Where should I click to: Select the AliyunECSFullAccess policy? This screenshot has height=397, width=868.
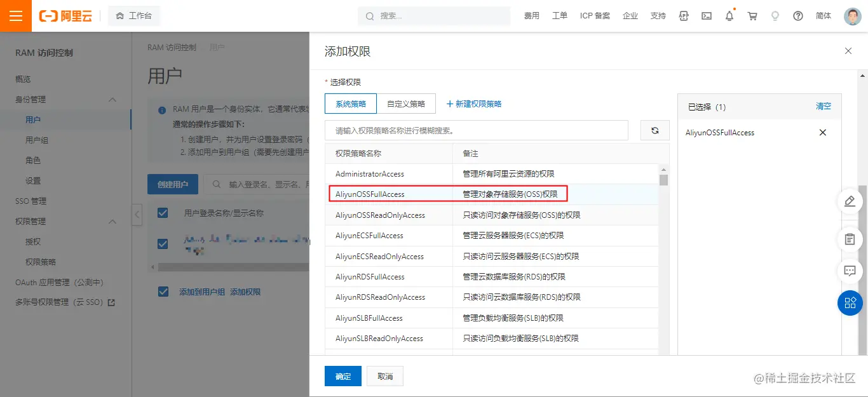[492, 236]
